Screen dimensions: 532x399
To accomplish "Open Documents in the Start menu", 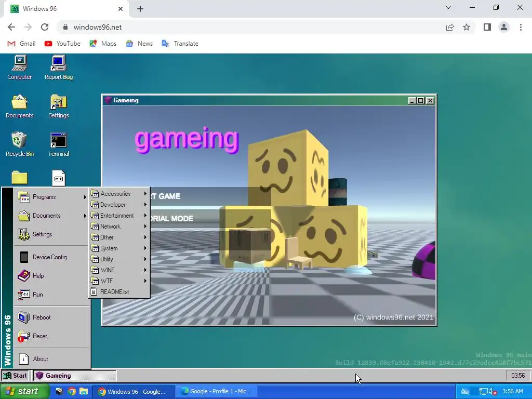I will 51,216.
